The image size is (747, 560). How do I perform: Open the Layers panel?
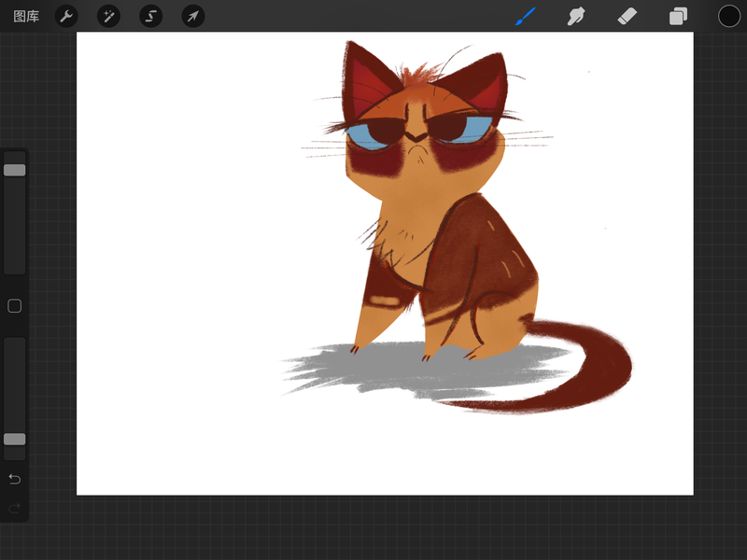(x=679, y=16)
